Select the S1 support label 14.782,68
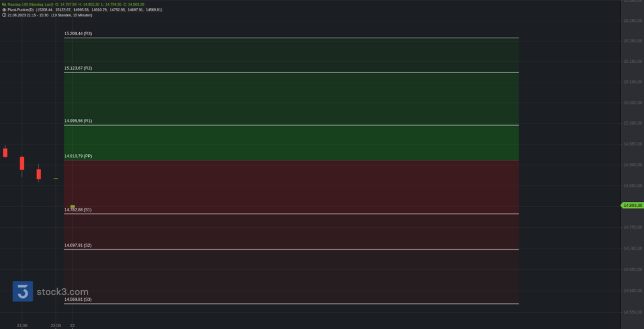644x329 pixels. (78, 209)
